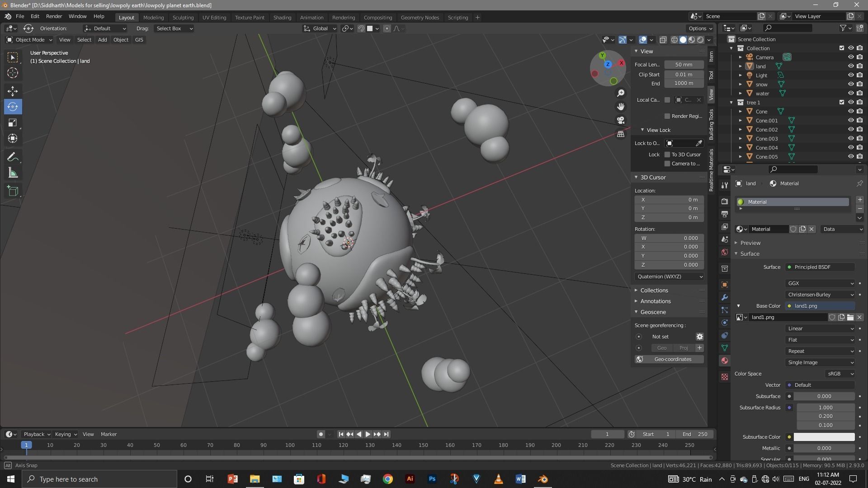Switch to the Sculpting workspace tab

point(183,18)
